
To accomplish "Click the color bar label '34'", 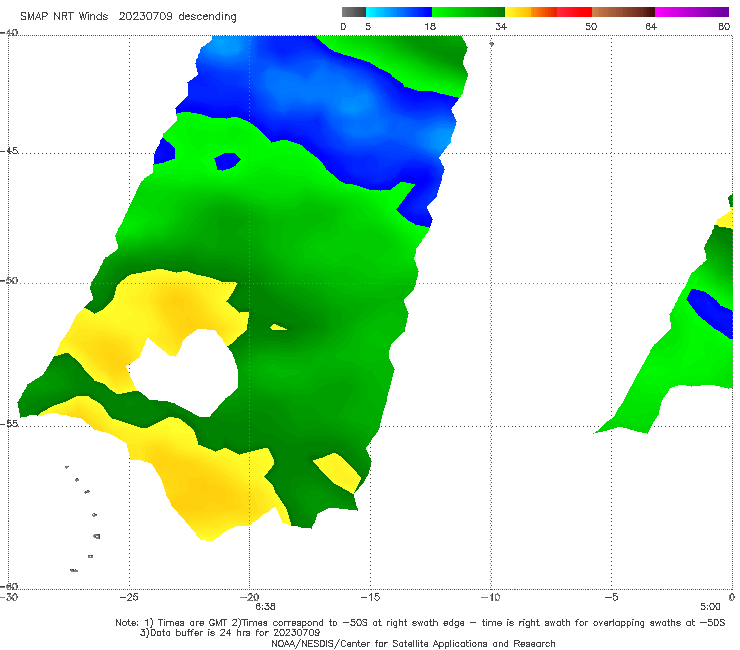I will (501, 27).
